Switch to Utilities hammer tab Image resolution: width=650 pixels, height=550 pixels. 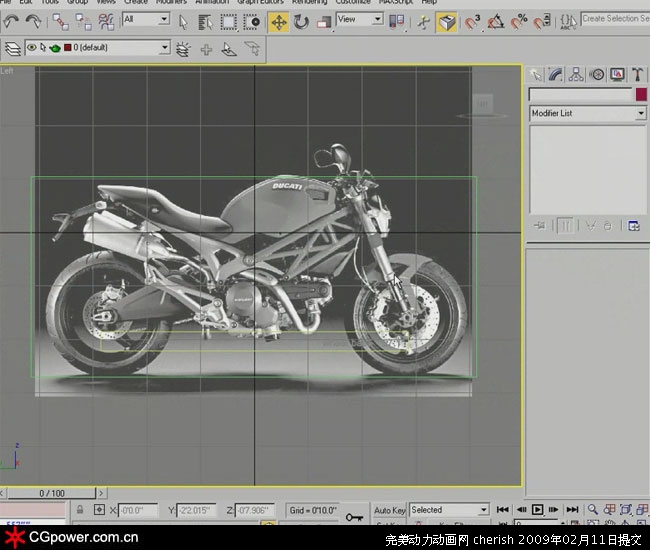tap(638, 75)
